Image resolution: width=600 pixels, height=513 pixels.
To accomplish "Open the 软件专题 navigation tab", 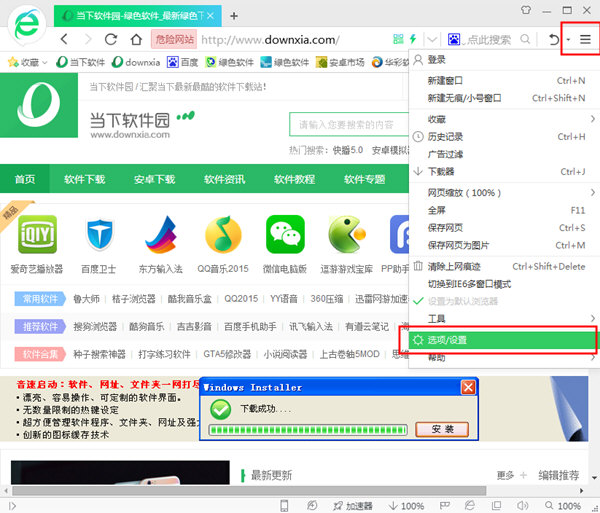I will click(x=364, y=179).
